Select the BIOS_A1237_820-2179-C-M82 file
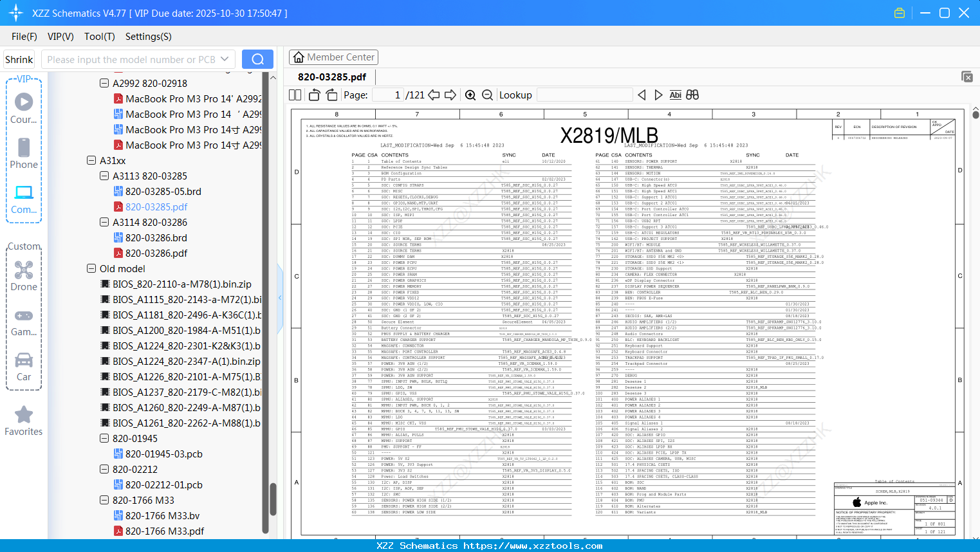Image resolution: width=980 pixels, height=552 pixels. point(181,392)
